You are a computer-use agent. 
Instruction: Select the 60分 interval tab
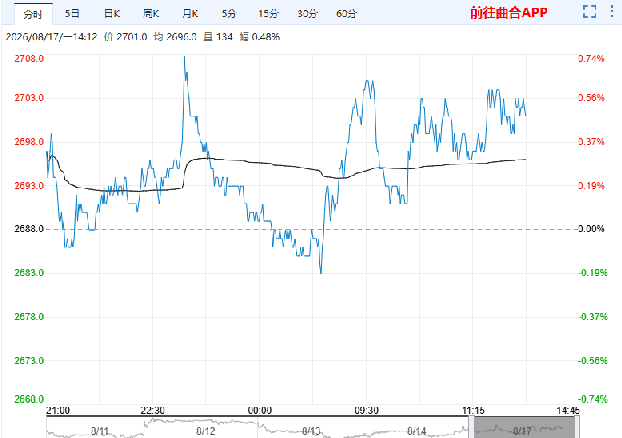point(346,13)
